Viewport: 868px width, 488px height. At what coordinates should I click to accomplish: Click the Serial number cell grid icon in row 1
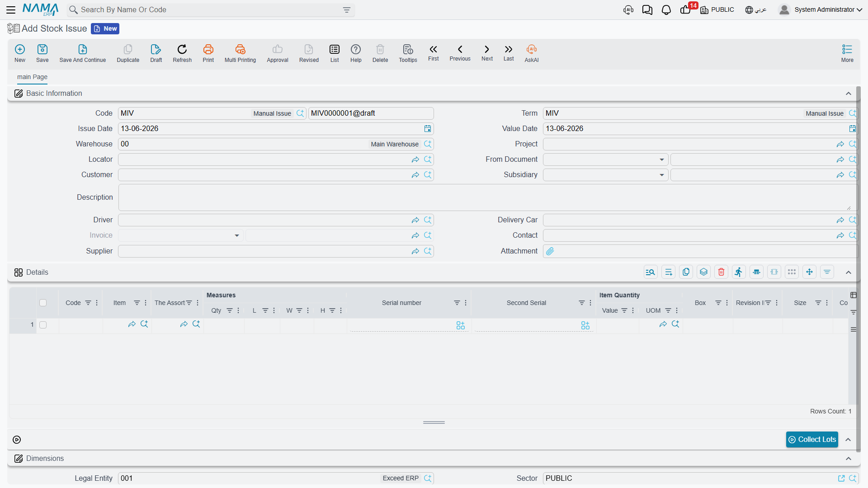461,326
